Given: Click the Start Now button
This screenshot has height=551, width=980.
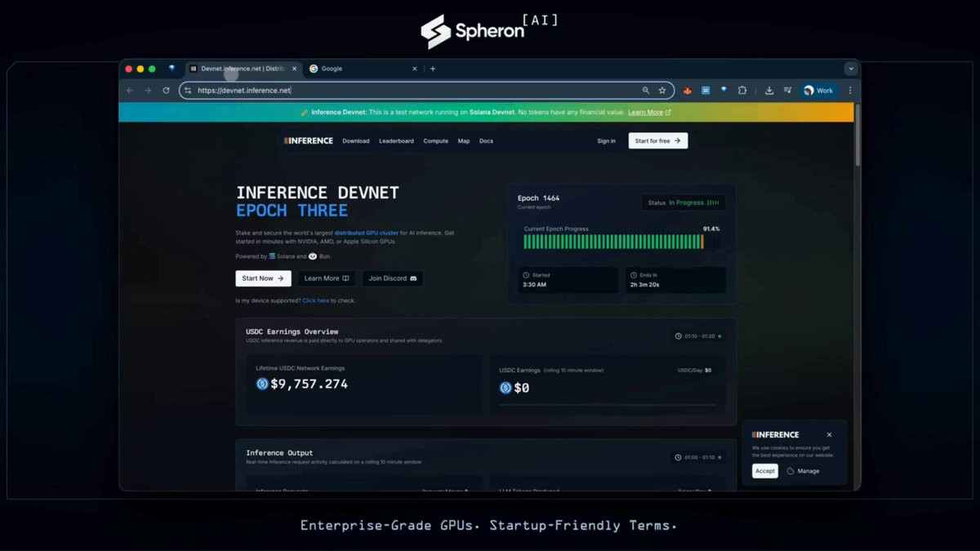Looking at the screenshot, I should coord(263,278).
